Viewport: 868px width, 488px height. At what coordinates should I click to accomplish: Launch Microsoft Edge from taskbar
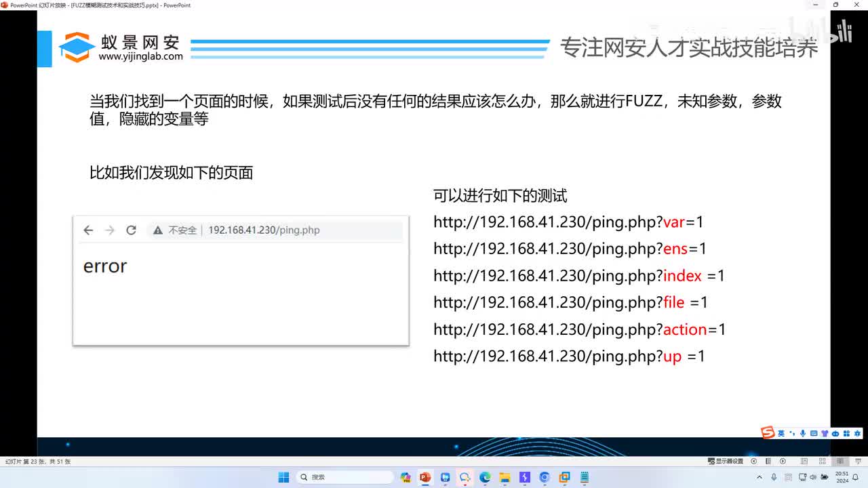pos(485,477)
